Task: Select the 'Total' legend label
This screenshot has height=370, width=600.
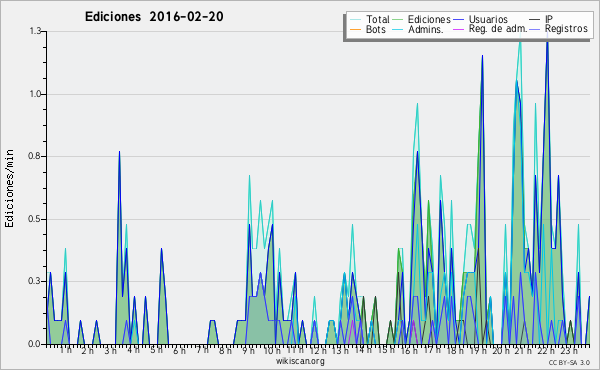Action: click(x=378, y=19)
